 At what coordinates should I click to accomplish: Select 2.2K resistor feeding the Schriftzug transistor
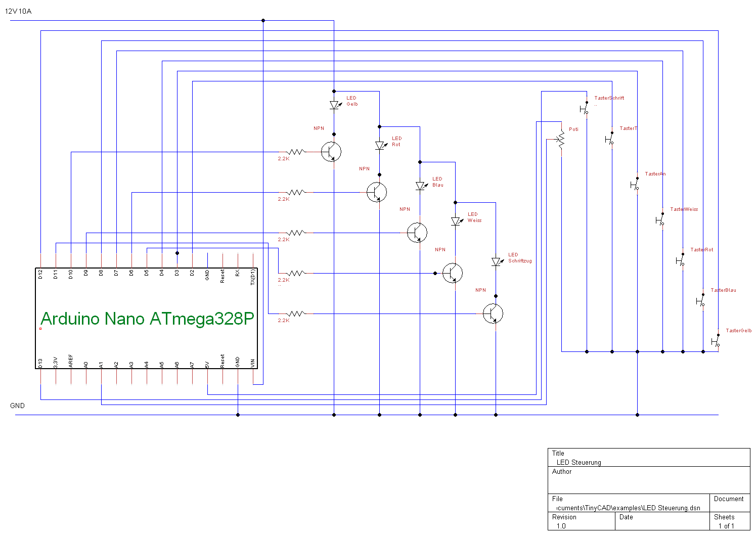pos(296,314)
